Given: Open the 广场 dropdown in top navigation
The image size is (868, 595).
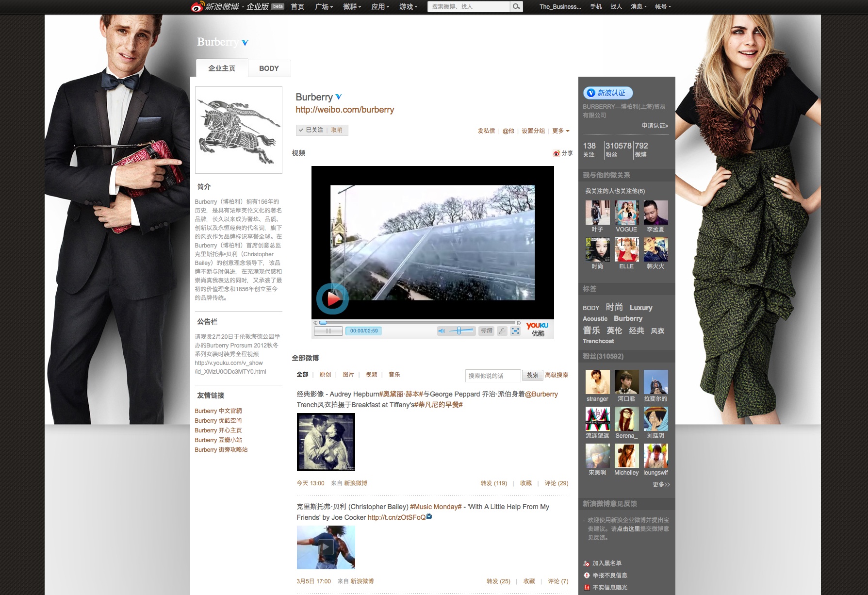Looking at the screenshot, I should pyautogui.click(x=324, y=7).
